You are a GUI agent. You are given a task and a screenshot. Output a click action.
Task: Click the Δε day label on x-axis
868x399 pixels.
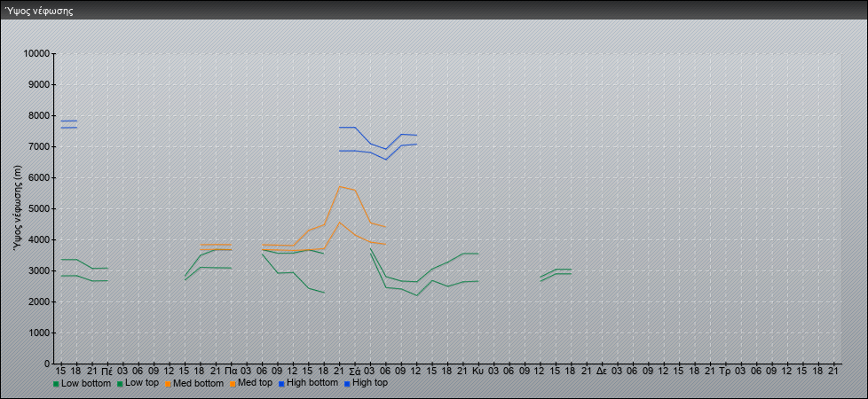pos(603,371)
